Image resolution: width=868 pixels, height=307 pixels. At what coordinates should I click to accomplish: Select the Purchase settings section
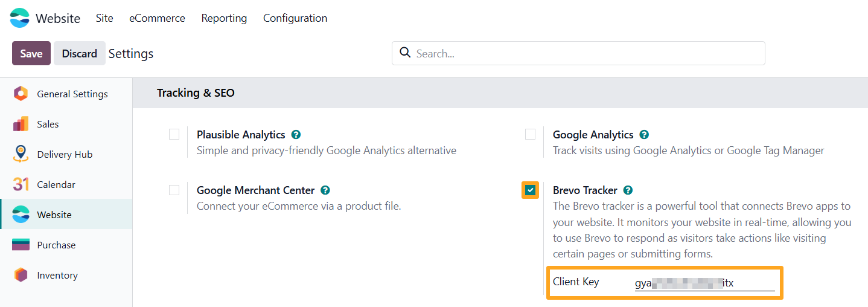(x=66, y=245)
